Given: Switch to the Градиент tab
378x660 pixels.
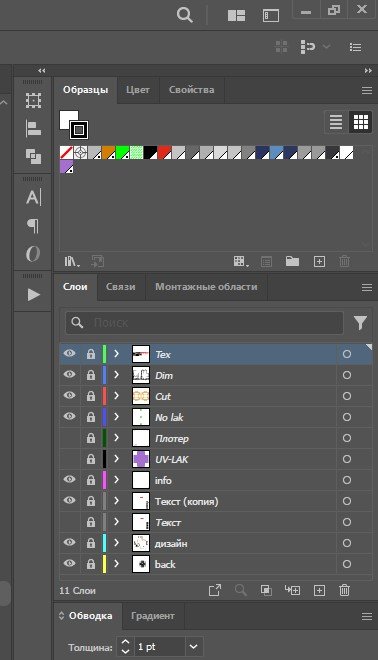Looking at the screenshot, I should [152, 616].
